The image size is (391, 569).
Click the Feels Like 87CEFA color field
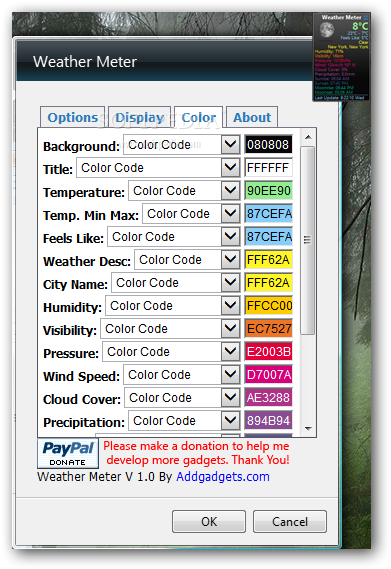[268, 237]
